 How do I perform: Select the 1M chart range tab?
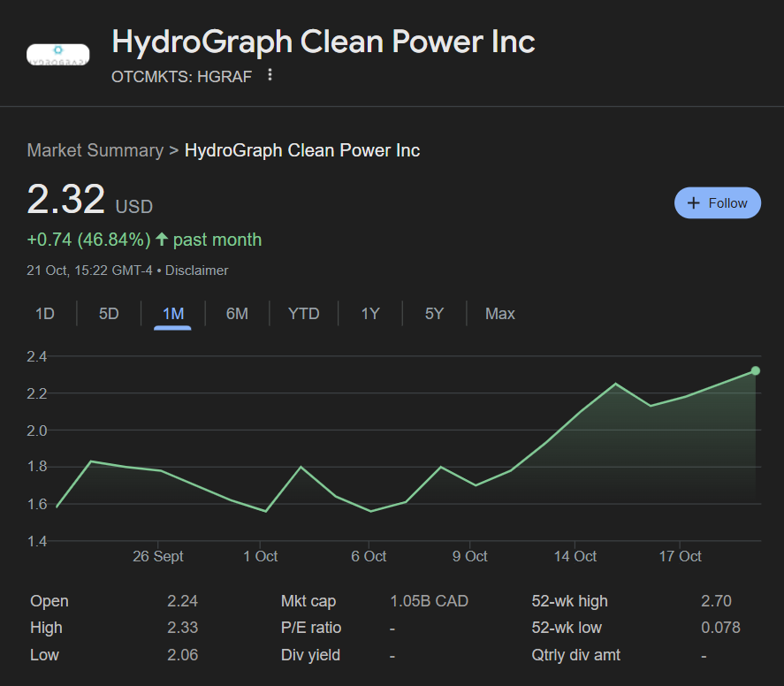pos(173,314)
